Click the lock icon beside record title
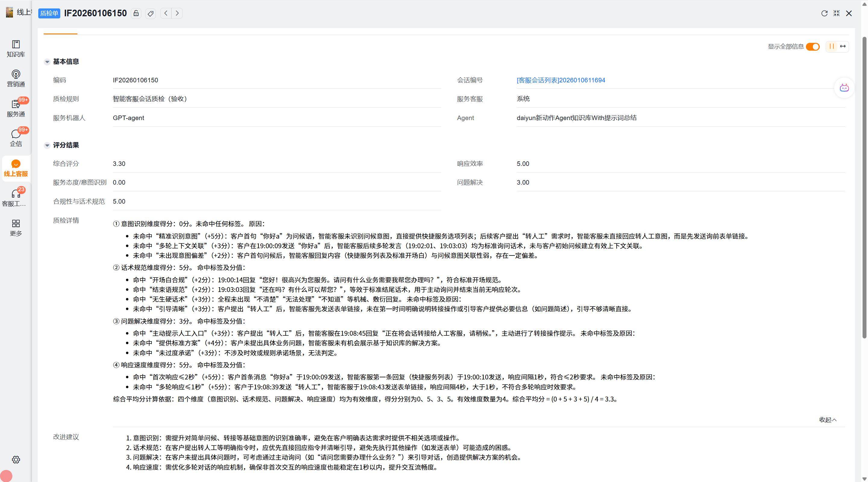The image size is (868, 482). tap(136, 13)
